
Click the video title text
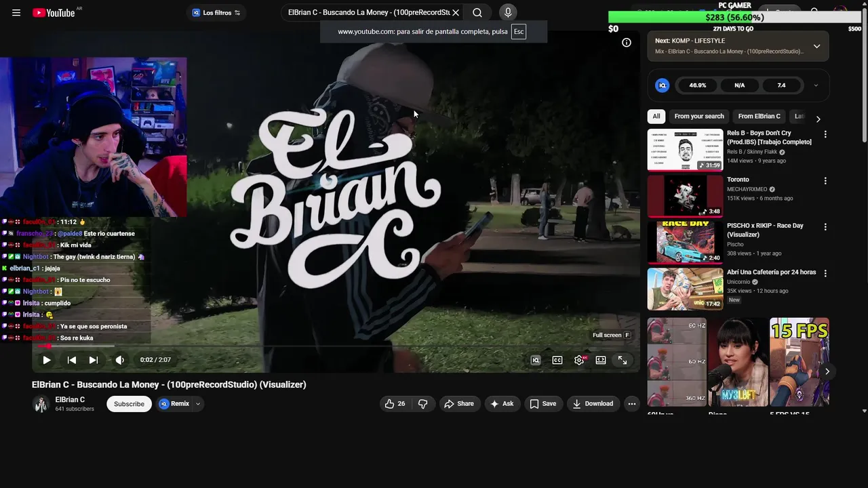click(x=169, y=384)
